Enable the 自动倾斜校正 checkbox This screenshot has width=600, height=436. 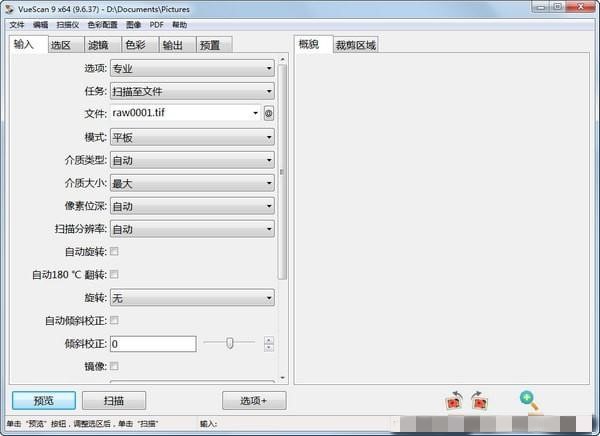coord(114,320)
